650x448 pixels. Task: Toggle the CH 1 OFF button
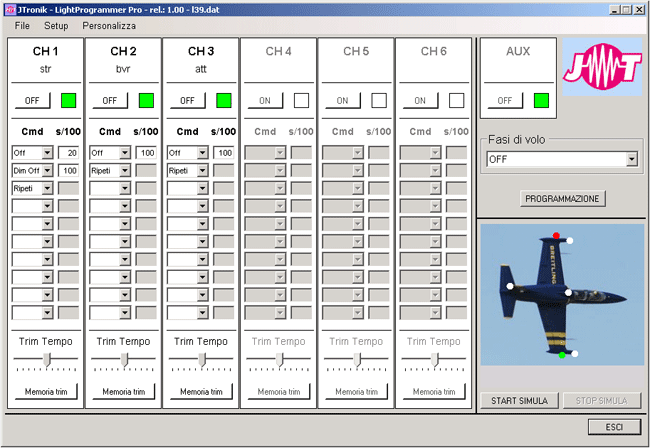click(32, 100)
